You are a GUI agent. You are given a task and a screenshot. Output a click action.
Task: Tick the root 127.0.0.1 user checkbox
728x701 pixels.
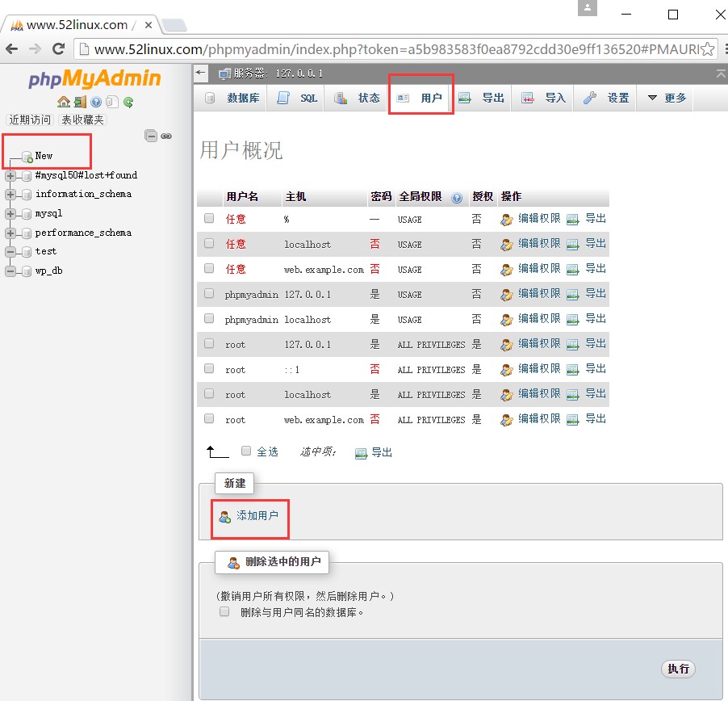click(209, 344)
